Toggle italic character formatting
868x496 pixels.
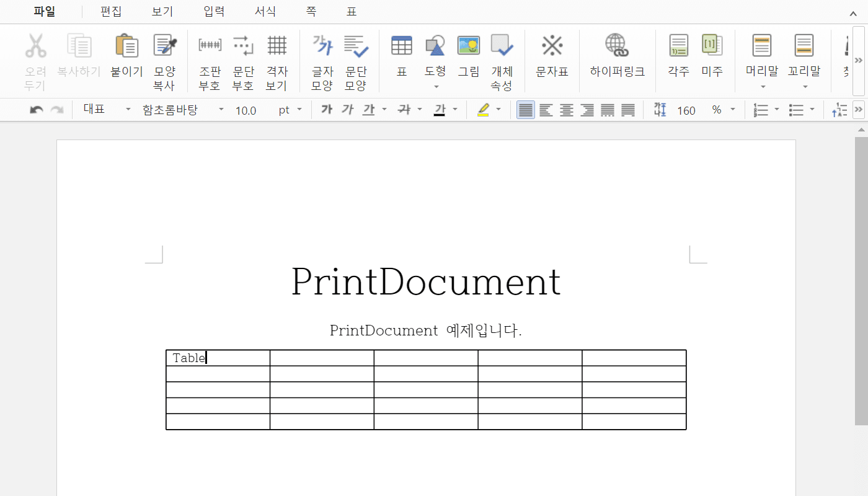click(x=348, y=109)
